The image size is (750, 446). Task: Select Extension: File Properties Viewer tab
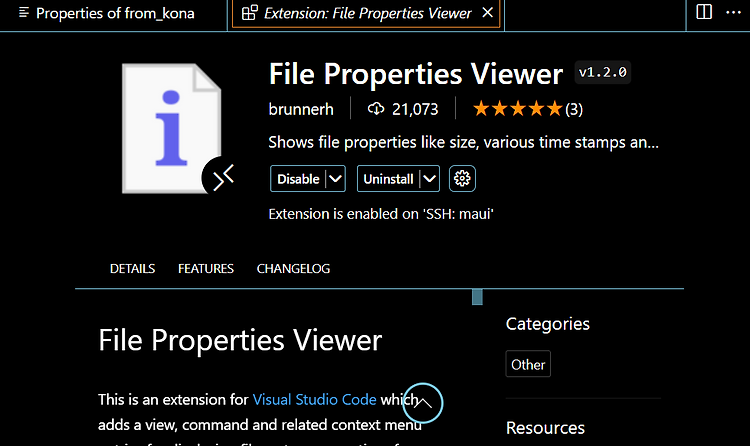tap(366, 13)
